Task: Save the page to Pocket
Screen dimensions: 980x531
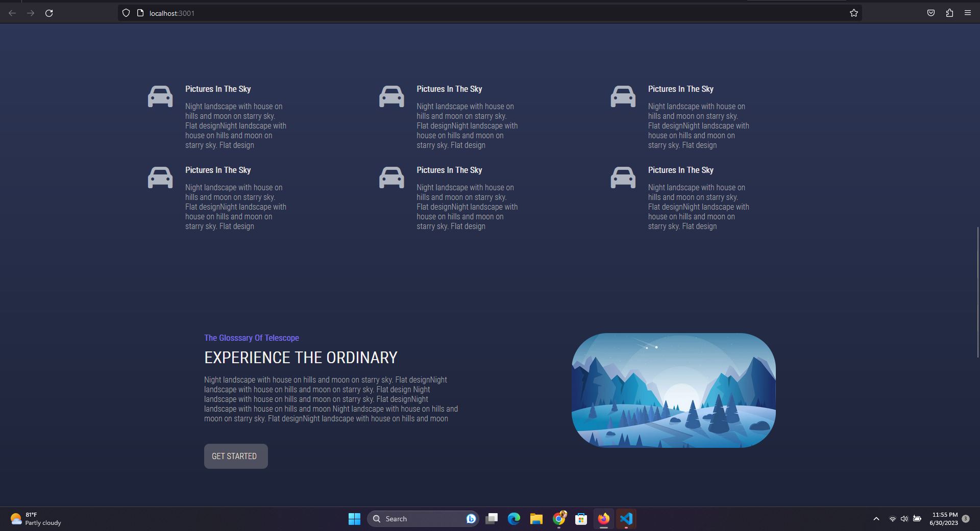Action: 930,13
